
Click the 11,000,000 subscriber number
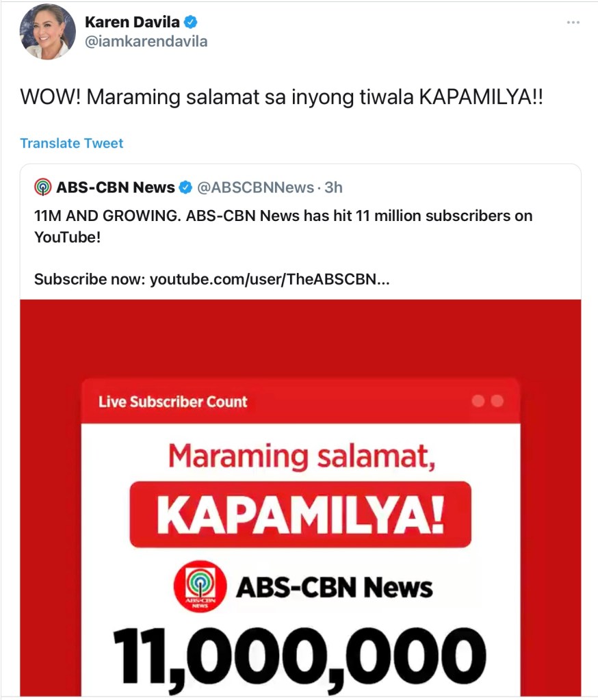[x=300, y=657]
